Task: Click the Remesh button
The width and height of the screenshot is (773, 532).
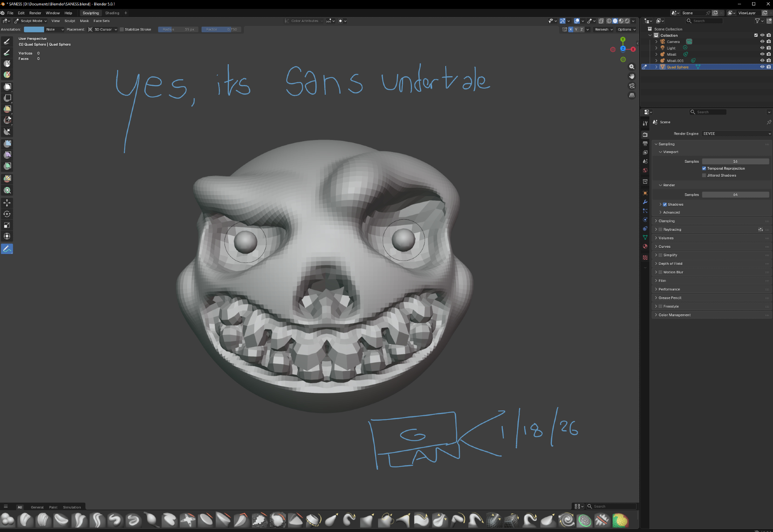Action: 604,29
